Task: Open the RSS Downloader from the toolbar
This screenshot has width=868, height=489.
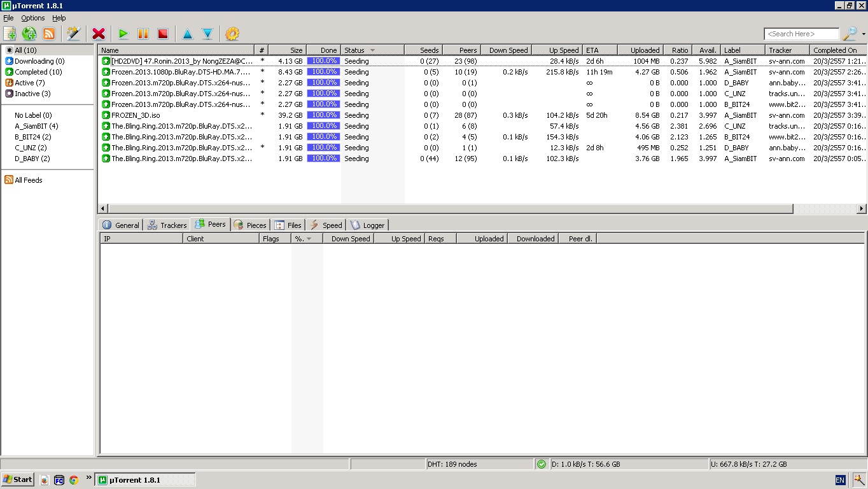Action: point(49,34)
